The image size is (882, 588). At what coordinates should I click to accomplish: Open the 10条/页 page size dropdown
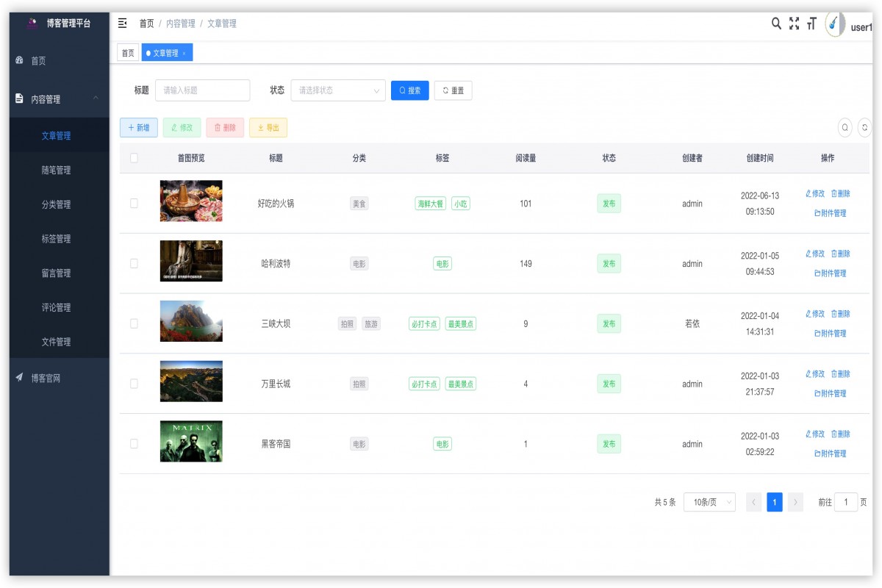coord(709,503)
